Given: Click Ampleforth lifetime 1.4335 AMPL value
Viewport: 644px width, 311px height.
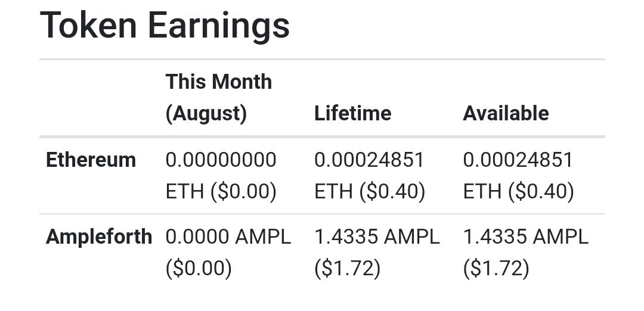Looking at the screenshot, I should pyautogui.click(x=377, y=237).
